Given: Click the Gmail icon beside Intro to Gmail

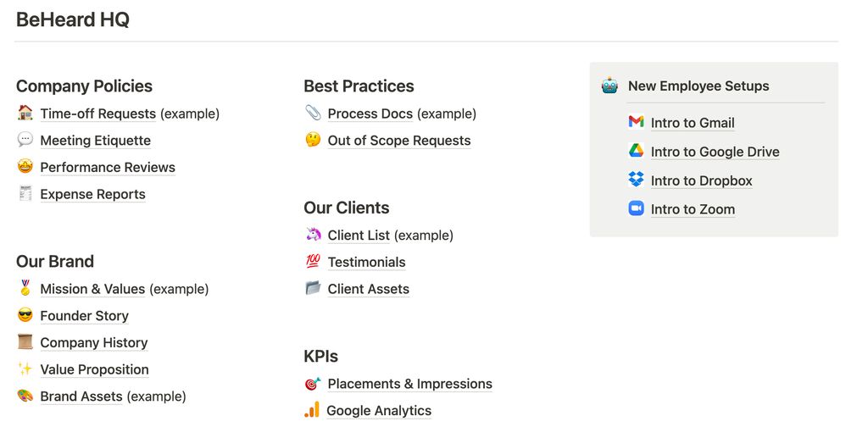Looking at the screenshot, I should click(636, 122).
